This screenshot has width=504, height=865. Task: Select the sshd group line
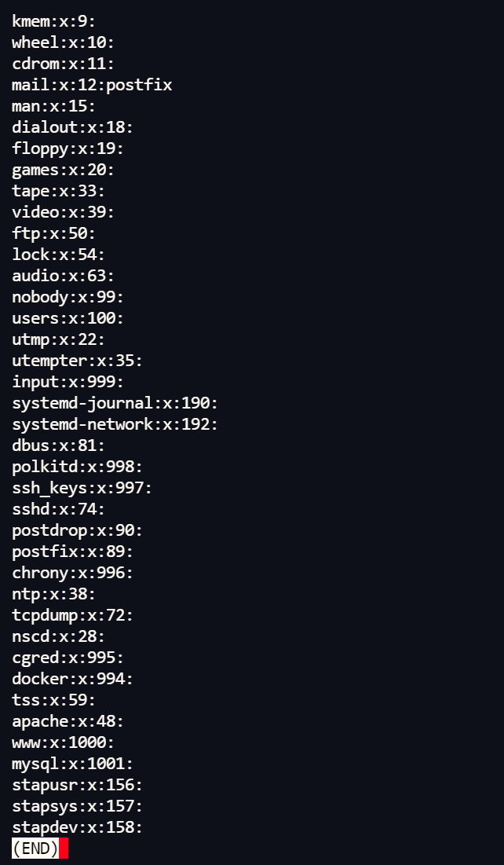tap(59, 509)
